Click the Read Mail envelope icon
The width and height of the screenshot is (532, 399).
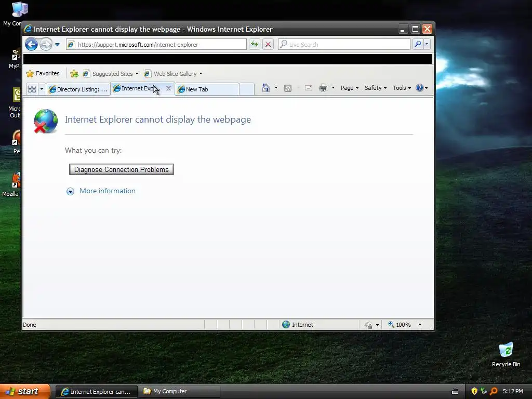pos(309,88)
